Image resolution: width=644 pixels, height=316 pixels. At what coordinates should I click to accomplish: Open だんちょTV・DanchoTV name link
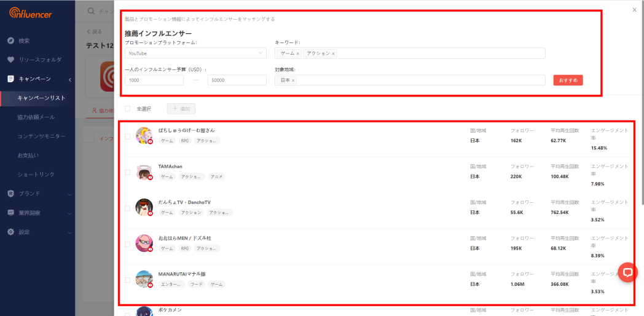click(184, 202)
